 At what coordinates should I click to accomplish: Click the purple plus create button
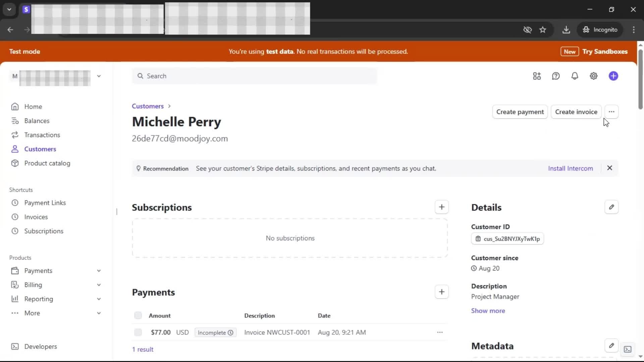[613, 76]
